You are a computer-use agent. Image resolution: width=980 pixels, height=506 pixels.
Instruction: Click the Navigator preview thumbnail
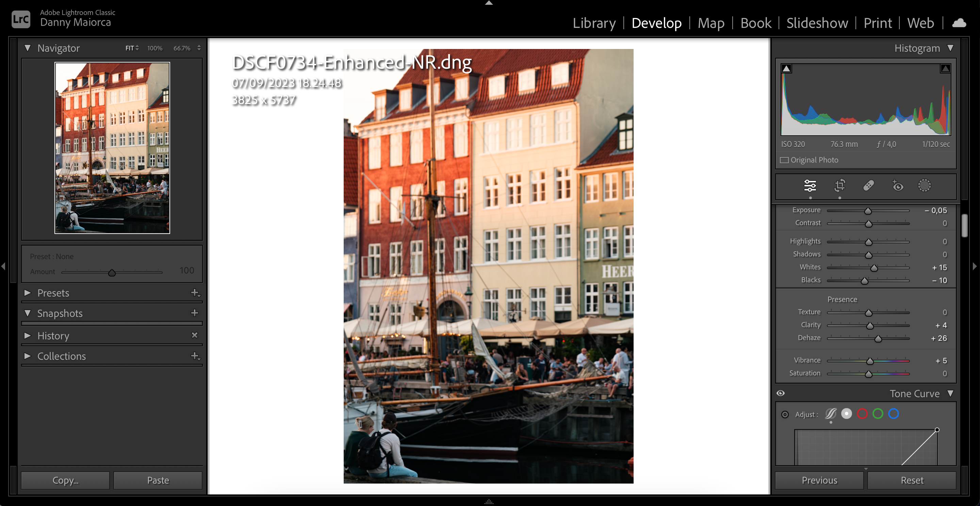[x=112, y=148]
